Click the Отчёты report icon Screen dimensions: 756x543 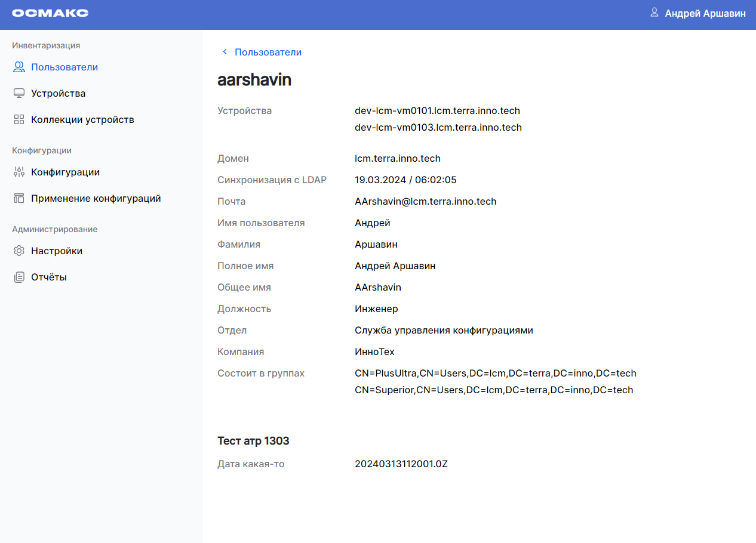[x=18, y=277]
